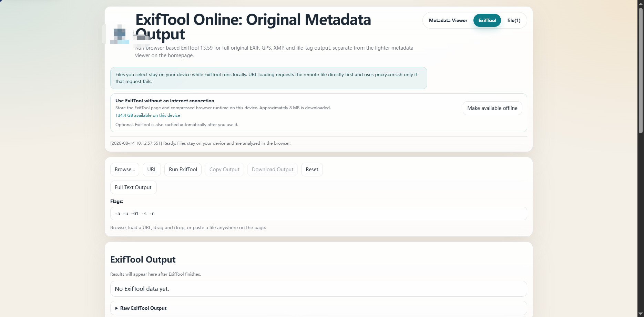Click the scrollbar down arrow
Image resolution: width=644 pixels, height=317 pixels.
tap(641, 314)
